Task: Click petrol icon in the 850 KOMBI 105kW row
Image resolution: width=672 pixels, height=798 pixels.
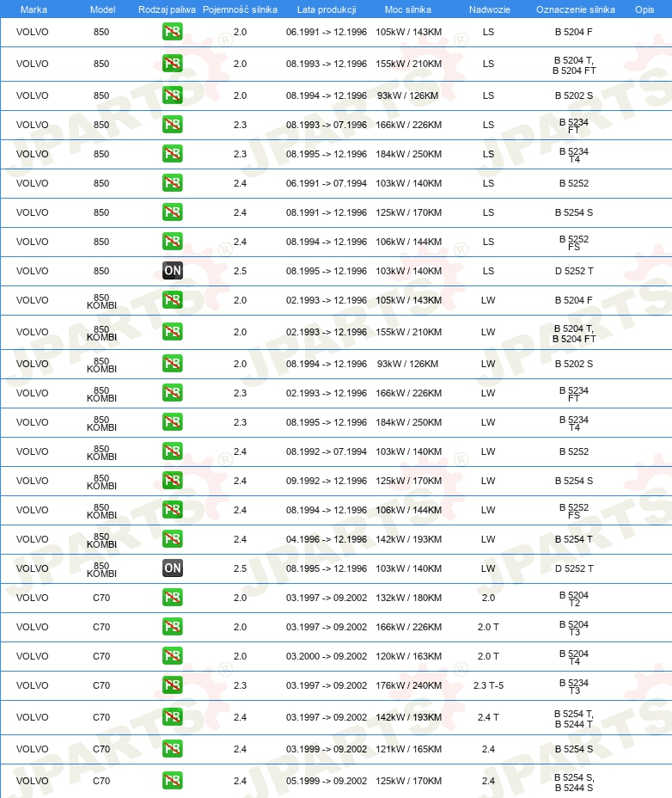Action: click(x=173, y=300)
